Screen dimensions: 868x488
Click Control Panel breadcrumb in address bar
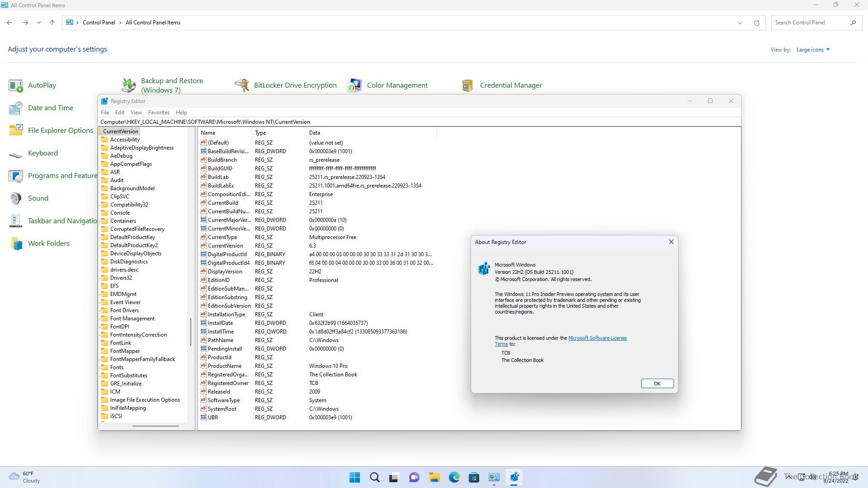(99, 23)
